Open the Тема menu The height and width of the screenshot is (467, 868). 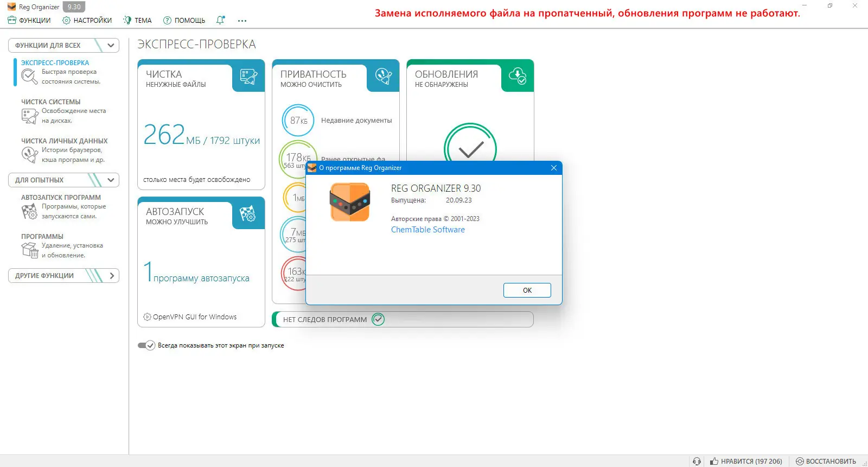(x=137, y=20)
